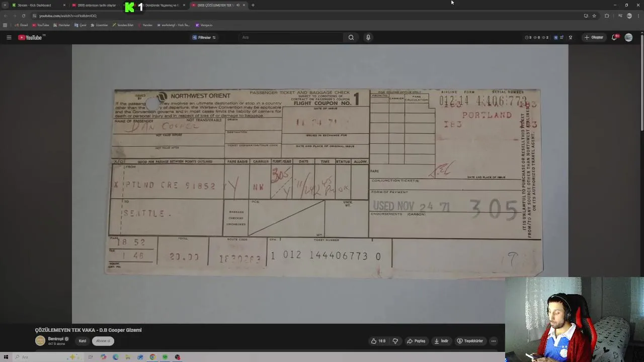Open the YouTube account avatar menu
Screen dimensions: 644x362
pyautogui.click(x=628, y=37)
